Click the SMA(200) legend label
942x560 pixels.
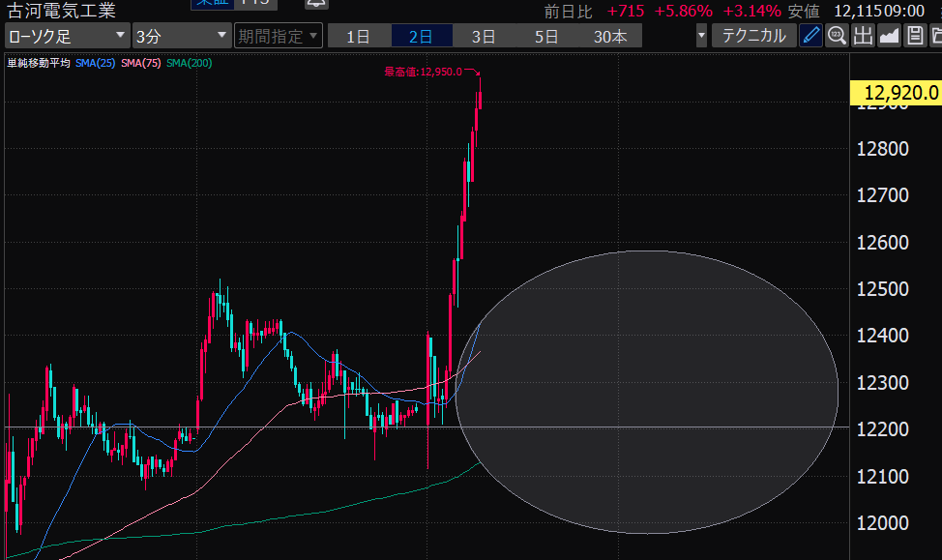click(189, 64)
